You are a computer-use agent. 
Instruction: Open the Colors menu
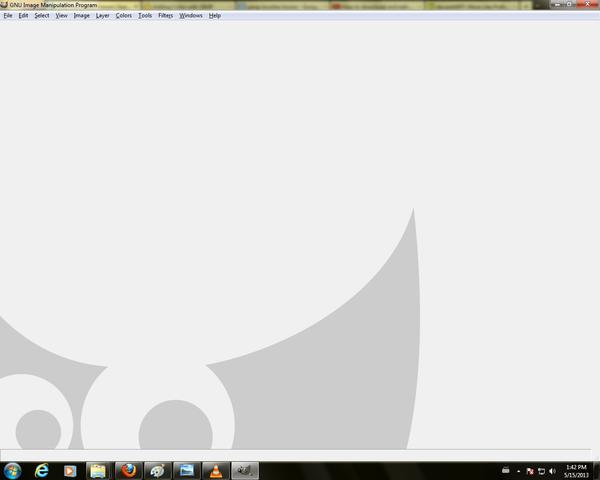[x=124, y=16]
